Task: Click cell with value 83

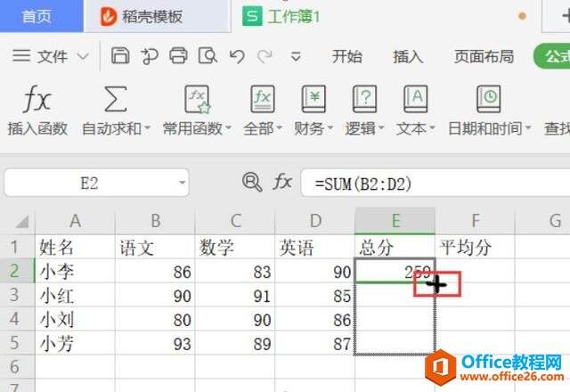Action: click(235, 271)
